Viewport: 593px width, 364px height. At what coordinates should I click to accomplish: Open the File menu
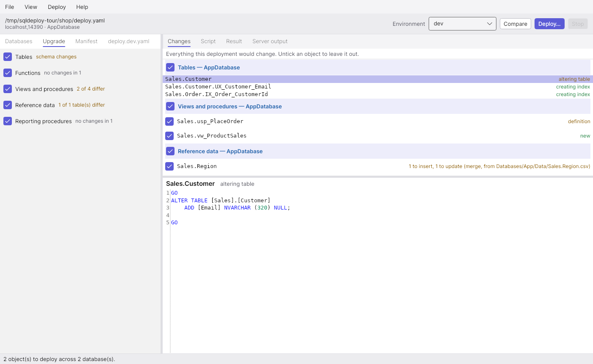pyautogui.click(x=9, y=7)
